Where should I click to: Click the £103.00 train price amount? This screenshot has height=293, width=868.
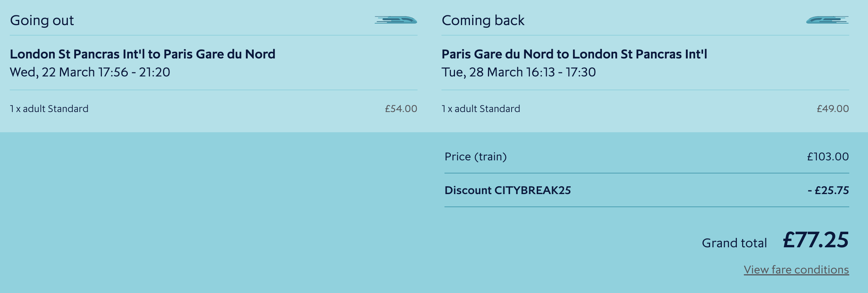(x=828, y=157)
